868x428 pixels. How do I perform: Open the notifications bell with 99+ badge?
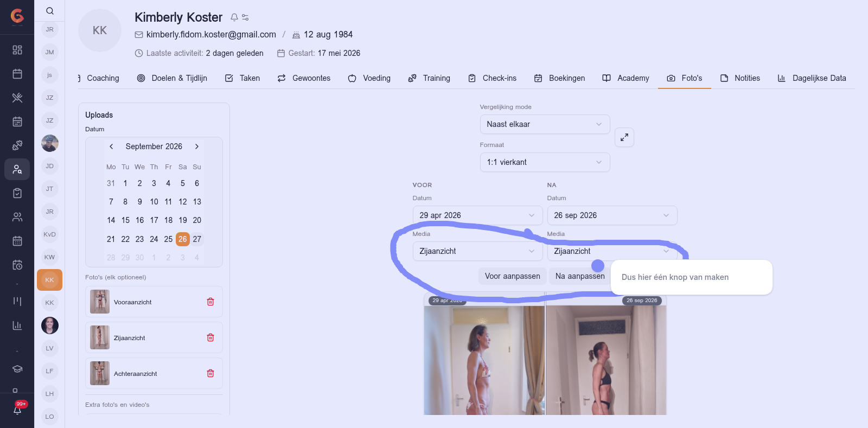tap(17, 410)
